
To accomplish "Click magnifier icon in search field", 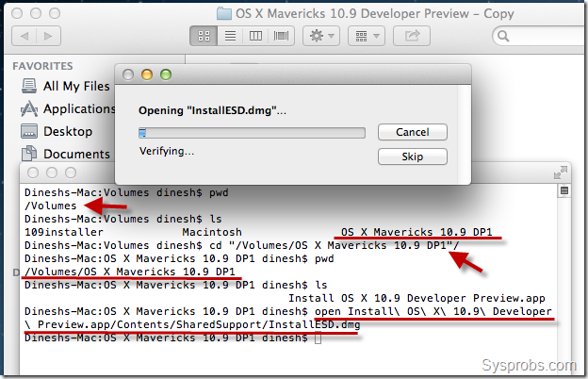I will pyautogui.click(x=503, y=36).
